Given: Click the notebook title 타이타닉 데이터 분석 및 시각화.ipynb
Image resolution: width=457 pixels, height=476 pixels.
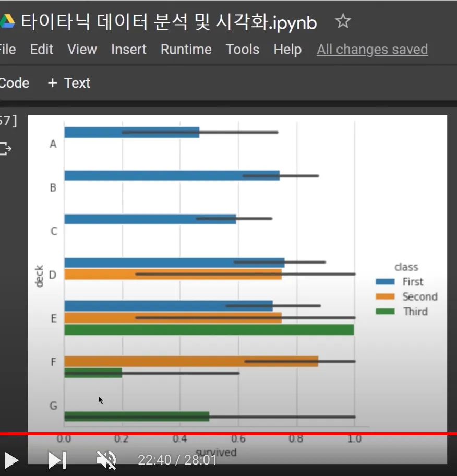Looking at the screenshot, I should coord(169,22).
